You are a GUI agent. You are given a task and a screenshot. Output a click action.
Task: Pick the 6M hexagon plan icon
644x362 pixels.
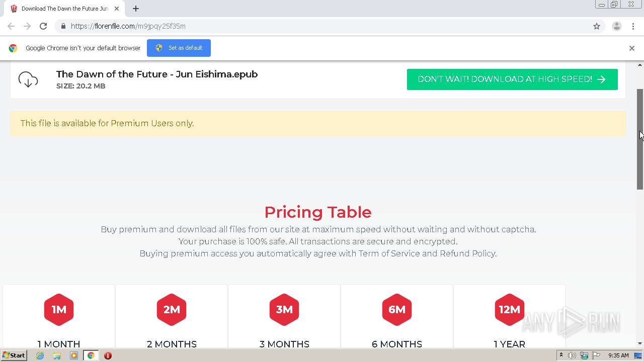tap(397, 309)
